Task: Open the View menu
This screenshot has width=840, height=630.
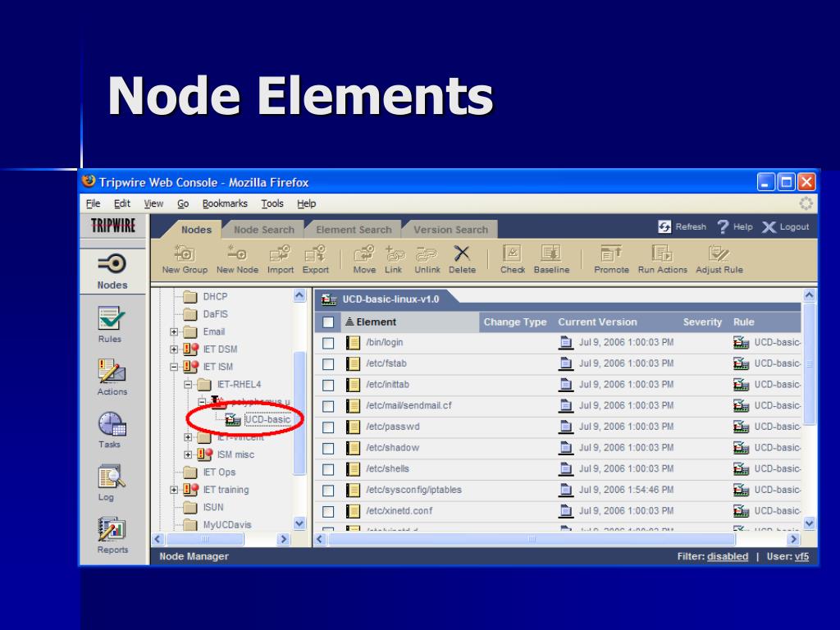Action: click(x=153, y=203)
